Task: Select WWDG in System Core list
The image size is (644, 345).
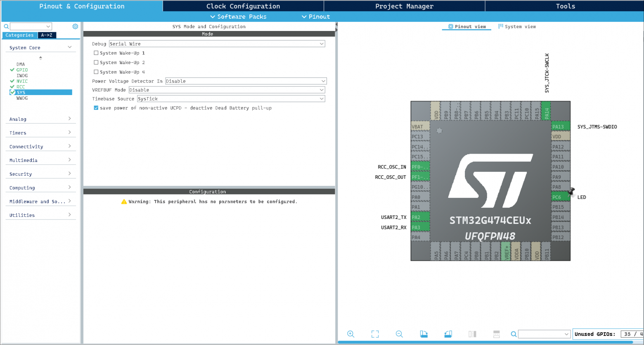Action: point(22,98)
